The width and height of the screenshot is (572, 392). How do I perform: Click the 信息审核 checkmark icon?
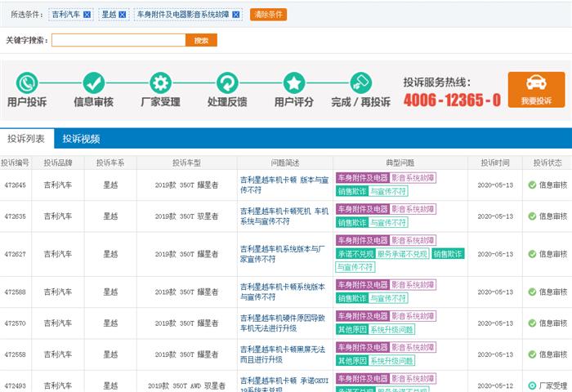tap(94, 82)
